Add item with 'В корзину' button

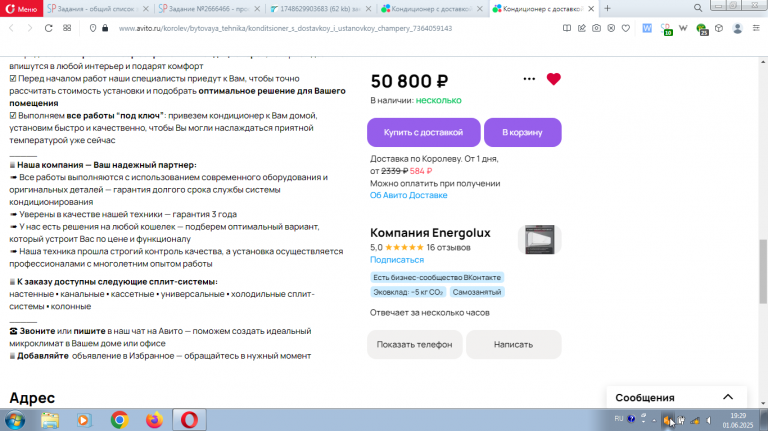522,132
